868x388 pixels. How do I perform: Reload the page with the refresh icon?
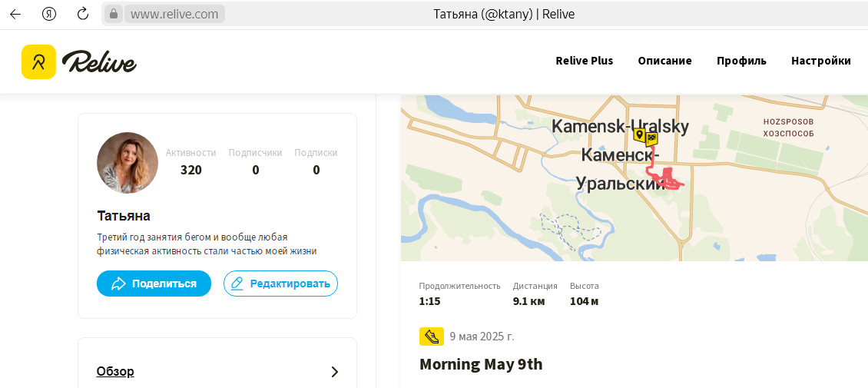coord(83,15)
